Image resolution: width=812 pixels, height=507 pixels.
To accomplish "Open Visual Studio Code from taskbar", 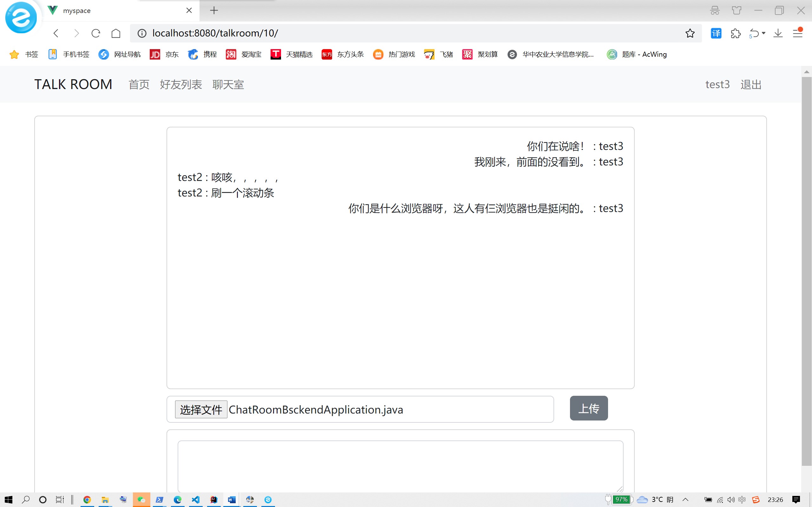I will [196, 500].
